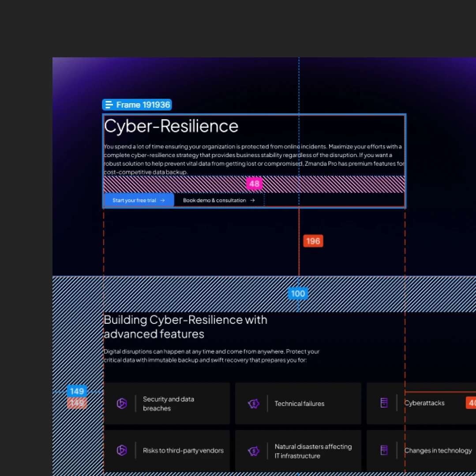Select the Digital disruptions paragraph text

tap(211, 356)
